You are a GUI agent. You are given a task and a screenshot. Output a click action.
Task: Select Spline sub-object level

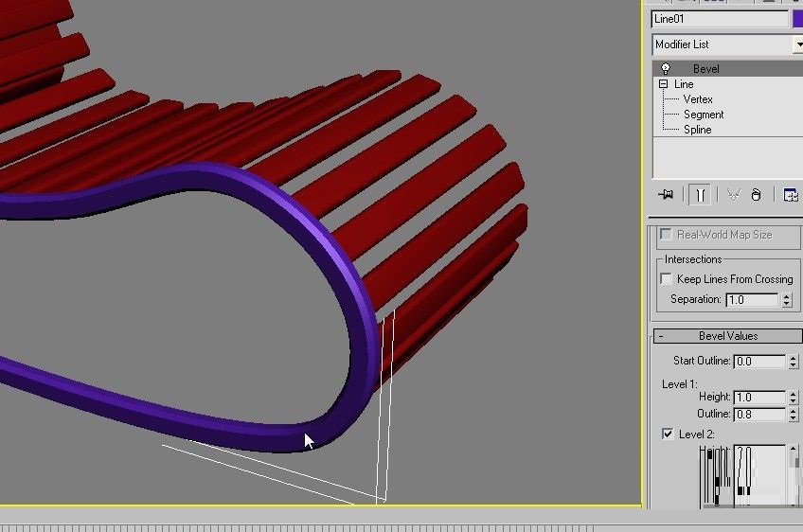point(698,130)
